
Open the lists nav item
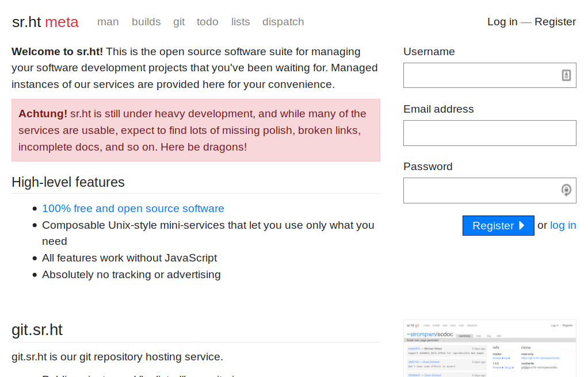[240, 22]
